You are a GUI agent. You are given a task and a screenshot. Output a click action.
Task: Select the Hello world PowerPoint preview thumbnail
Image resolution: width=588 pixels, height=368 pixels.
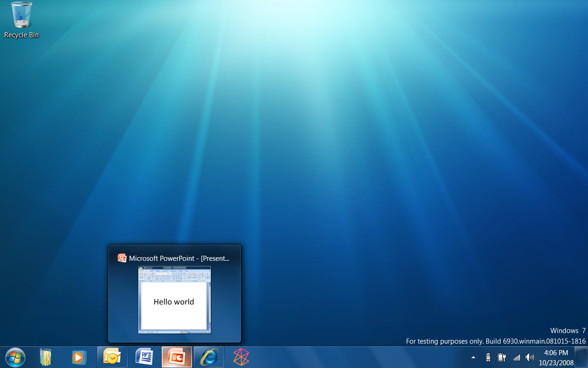coord(175,299)
